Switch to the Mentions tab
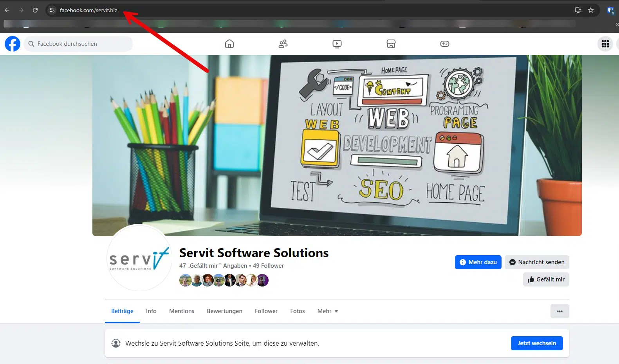Viewport: 619px width, 364px height. pos(182,311)
